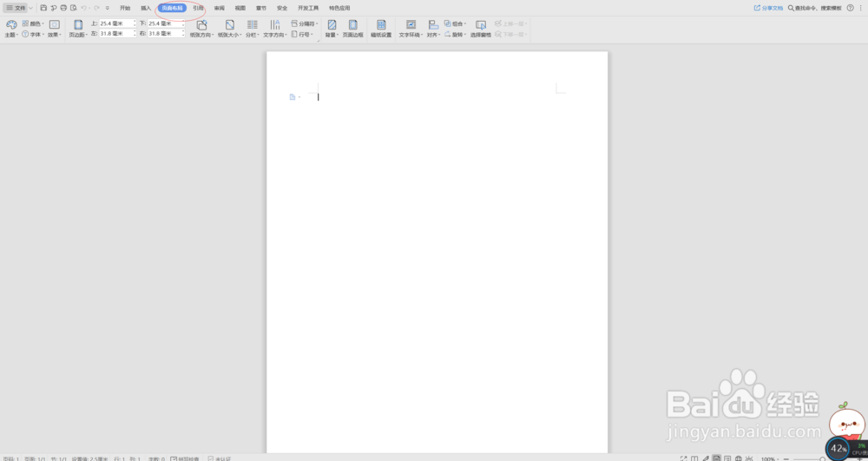Switch to the 开始 tab

coord(125,9)
